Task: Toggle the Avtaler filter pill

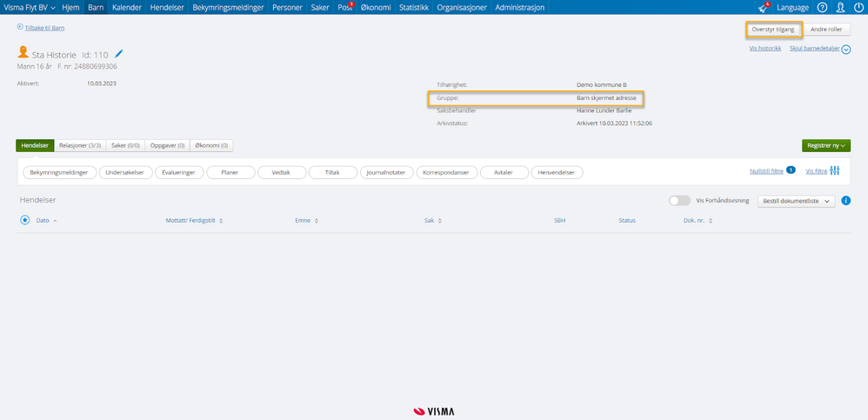Action: pyautogui.click(x=504, y=173)
